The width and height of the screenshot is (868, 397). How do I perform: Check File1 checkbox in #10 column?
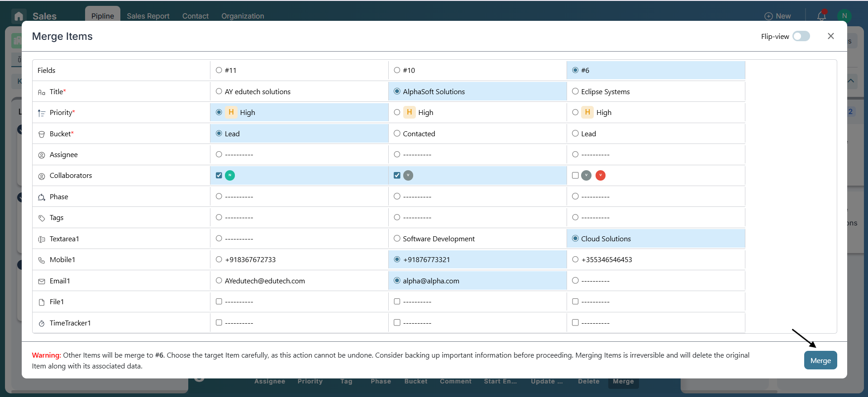(x=397, y=301)
